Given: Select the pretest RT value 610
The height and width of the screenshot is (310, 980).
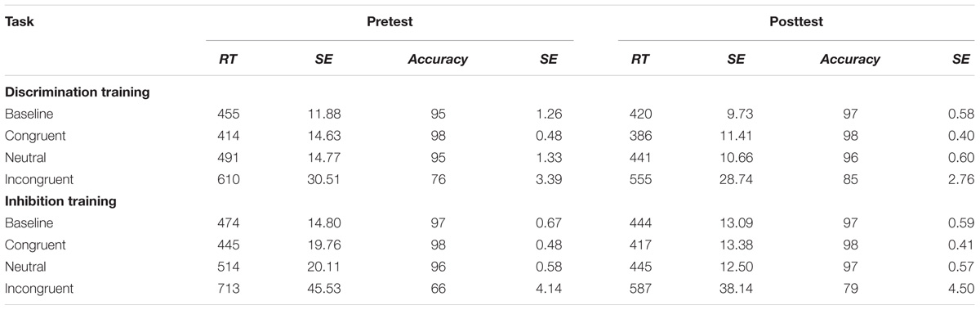Looking at the screenshot, I should 226,181.
